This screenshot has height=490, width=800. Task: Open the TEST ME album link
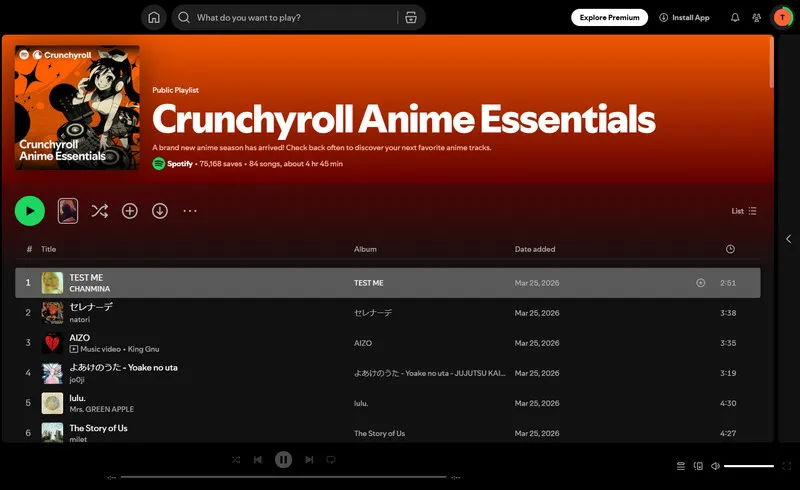pos(368,283)
